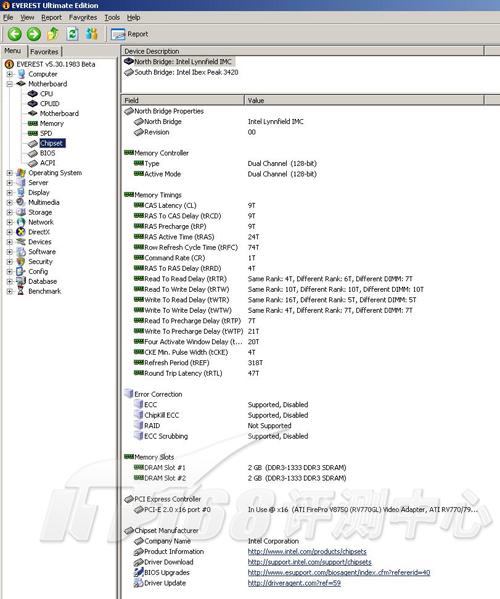The width and height of the screenshot is (500, 599).
Task: Expand the DirectX tree node
Action: [10, 232]
